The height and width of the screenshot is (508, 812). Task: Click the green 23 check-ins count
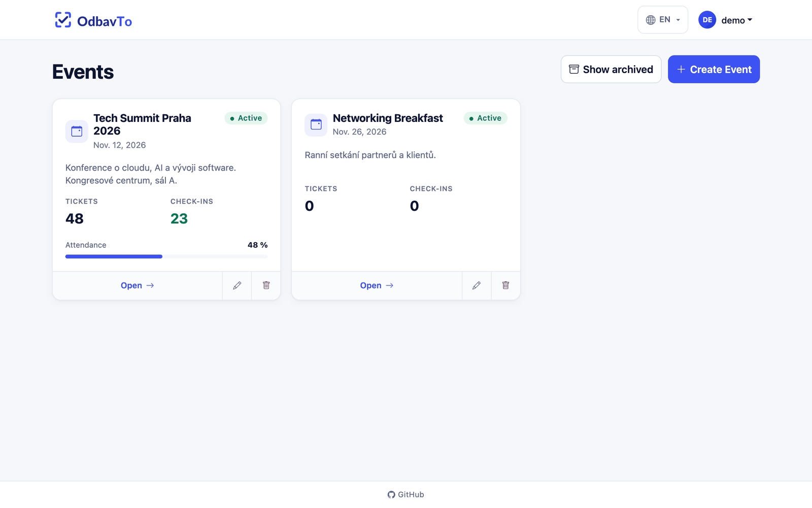(x=179, y=218)
